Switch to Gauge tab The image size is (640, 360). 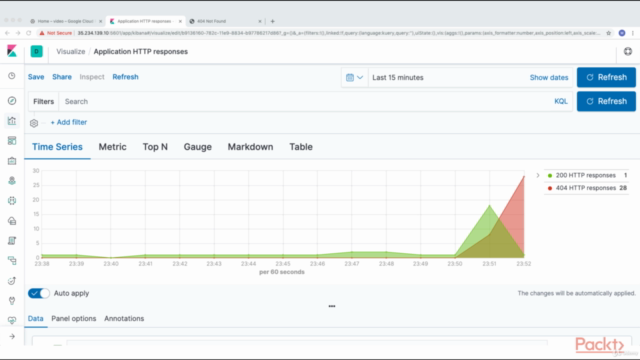(198, 147)
